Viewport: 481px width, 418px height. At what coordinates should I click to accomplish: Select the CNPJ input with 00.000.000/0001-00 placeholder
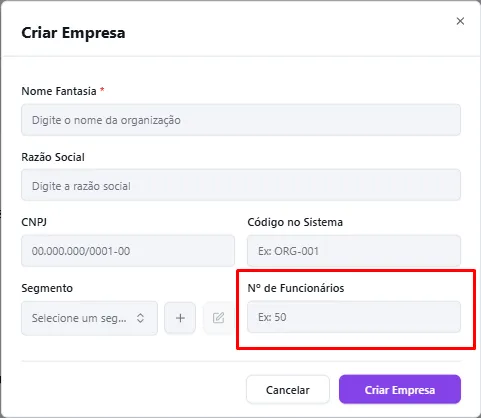point(128,251)
